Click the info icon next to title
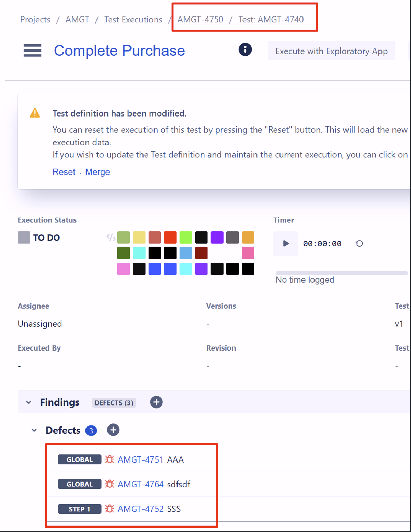The image size is (411, 532). pyautogui.click(x=245, y=50)
